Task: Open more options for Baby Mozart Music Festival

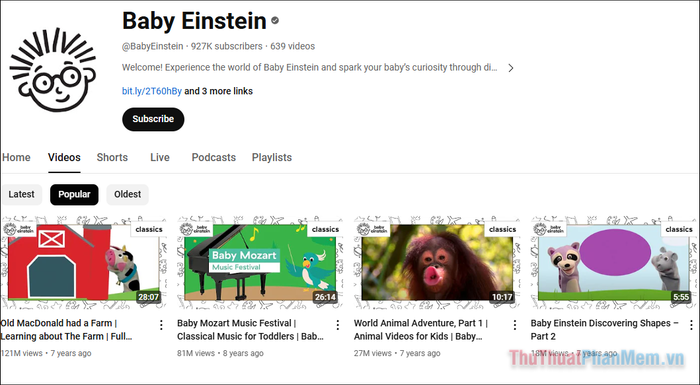Action: click(338, 325)
